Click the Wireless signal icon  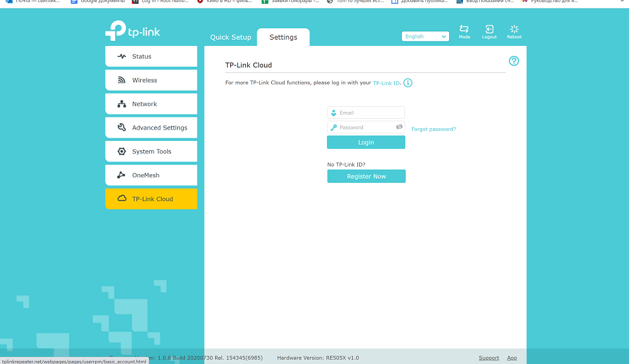[121, 80]
